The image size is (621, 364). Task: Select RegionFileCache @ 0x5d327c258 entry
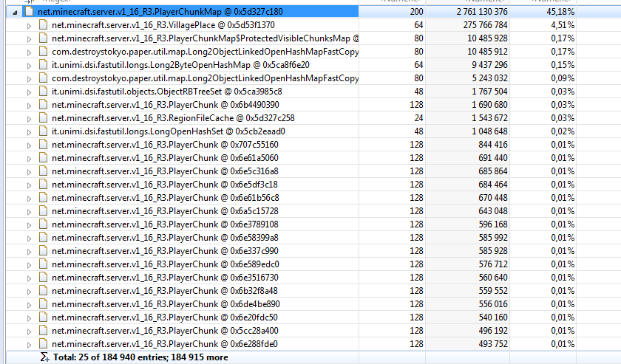pos(173,118)
